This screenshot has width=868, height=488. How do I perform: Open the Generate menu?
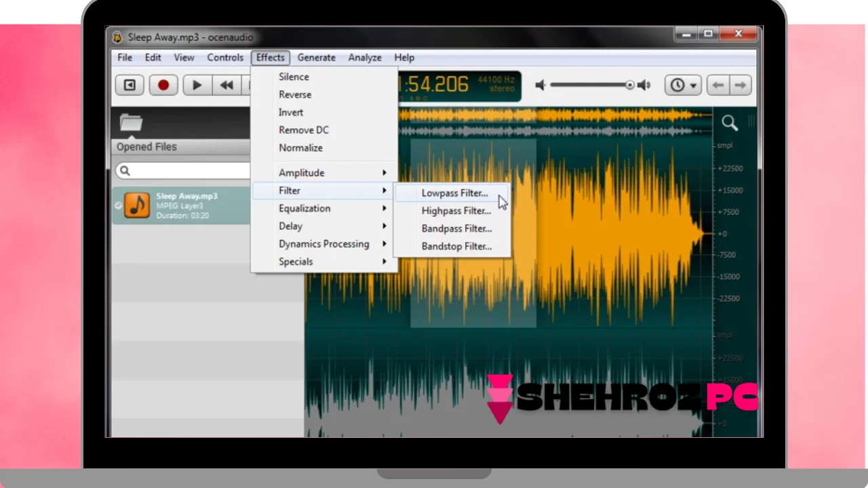point(317,58)
